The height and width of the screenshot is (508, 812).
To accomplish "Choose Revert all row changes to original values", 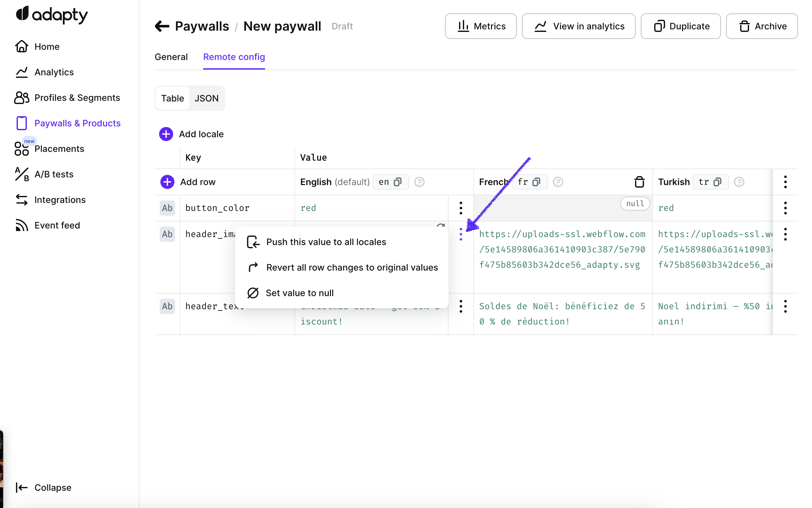I will pyautogui.click(x=352, y=267).
